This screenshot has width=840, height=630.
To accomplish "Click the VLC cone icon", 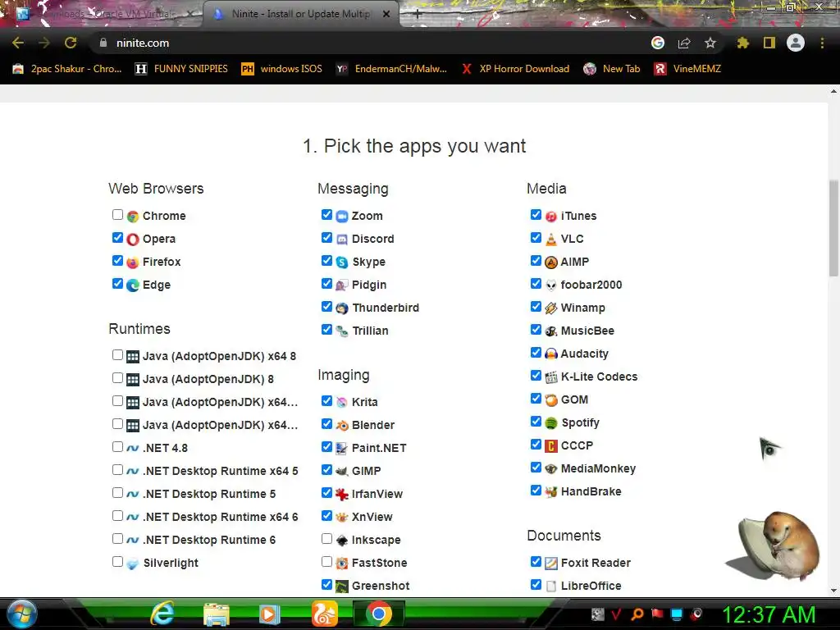I will point(550,240).
